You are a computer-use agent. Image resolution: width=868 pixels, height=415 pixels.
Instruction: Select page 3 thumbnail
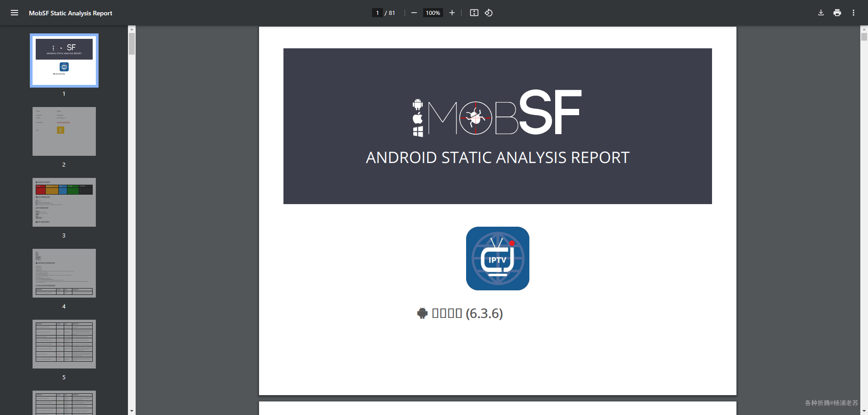64,202
